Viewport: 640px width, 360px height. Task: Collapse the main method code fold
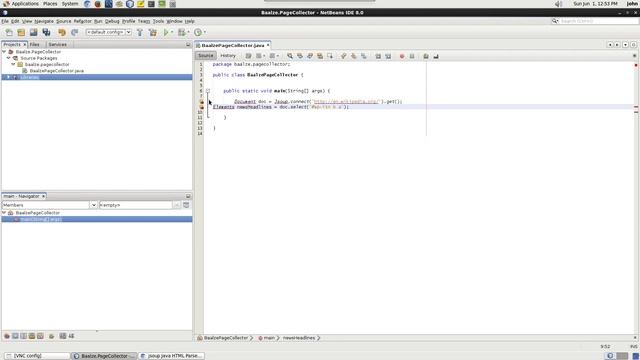point(208,91)
